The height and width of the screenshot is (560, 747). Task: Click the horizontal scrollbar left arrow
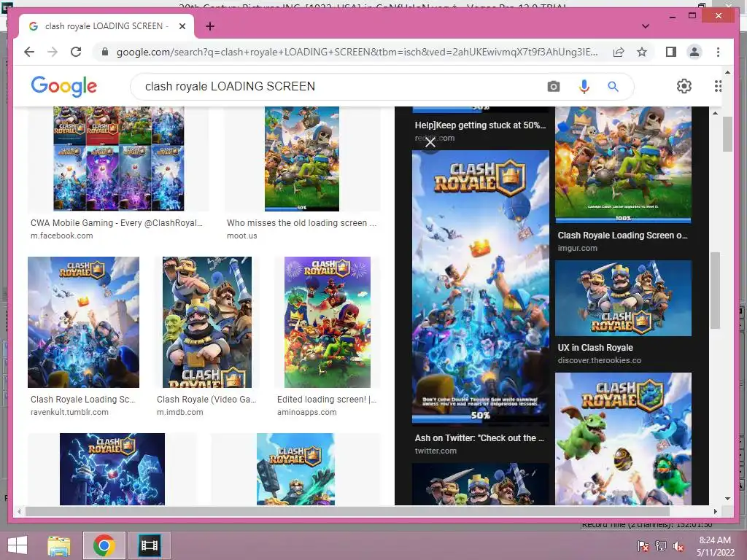click(18, 511)
